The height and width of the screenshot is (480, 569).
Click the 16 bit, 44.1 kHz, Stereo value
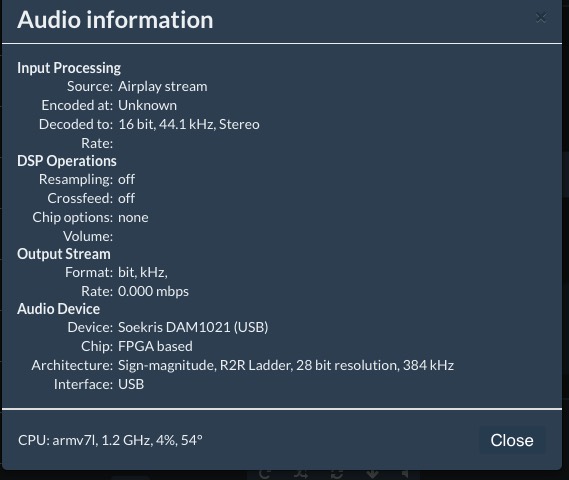[x=189, y=124]
